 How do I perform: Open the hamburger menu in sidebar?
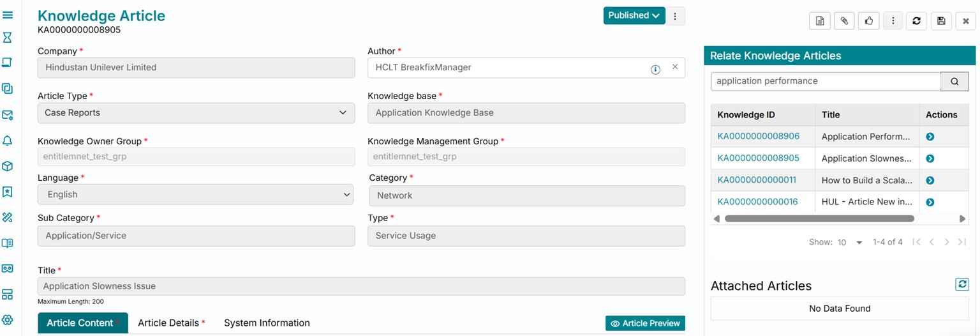coord(8,15)
